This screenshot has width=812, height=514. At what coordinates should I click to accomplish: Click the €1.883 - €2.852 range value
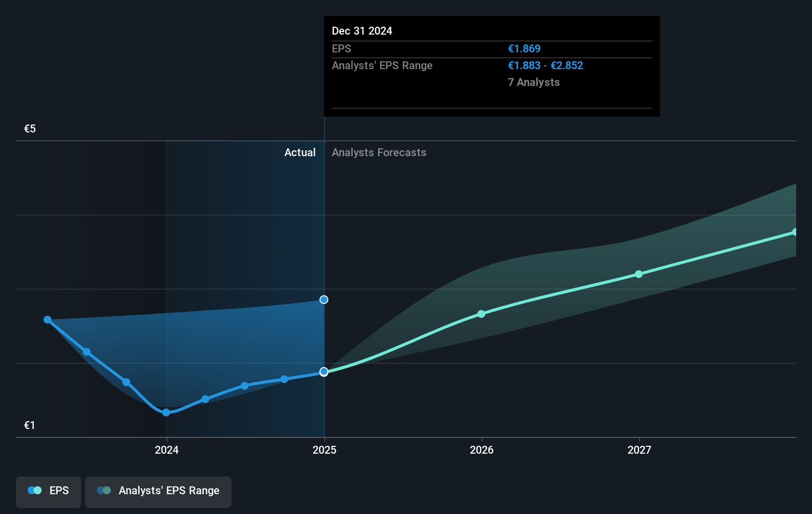545,66
